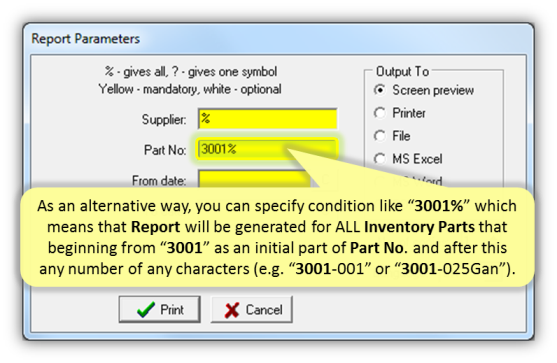The height and width of the screenshot is (363, 557).
Task: Click the From date input field
Action: (x=254, y=180)
